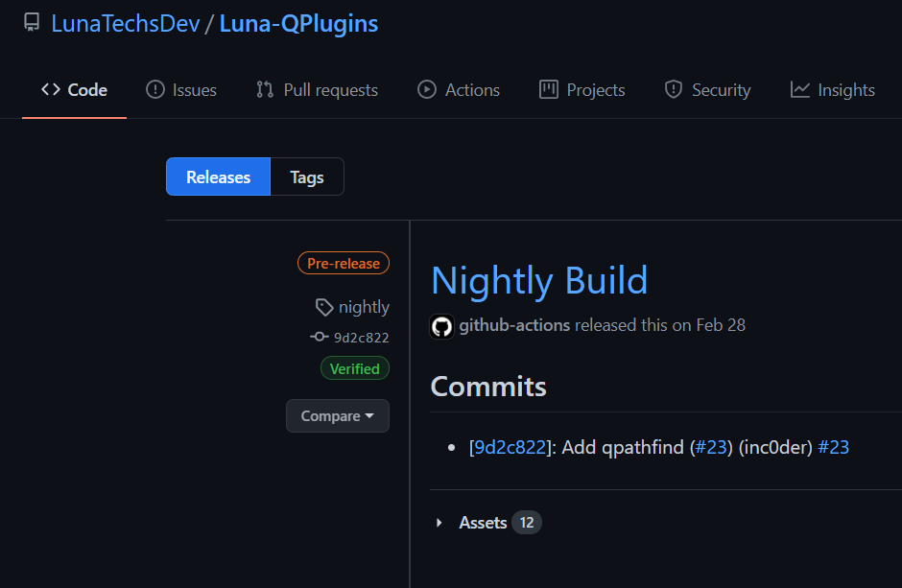
Task: Click the 'released this on Feb 28' text
Action: click(660, 325)
